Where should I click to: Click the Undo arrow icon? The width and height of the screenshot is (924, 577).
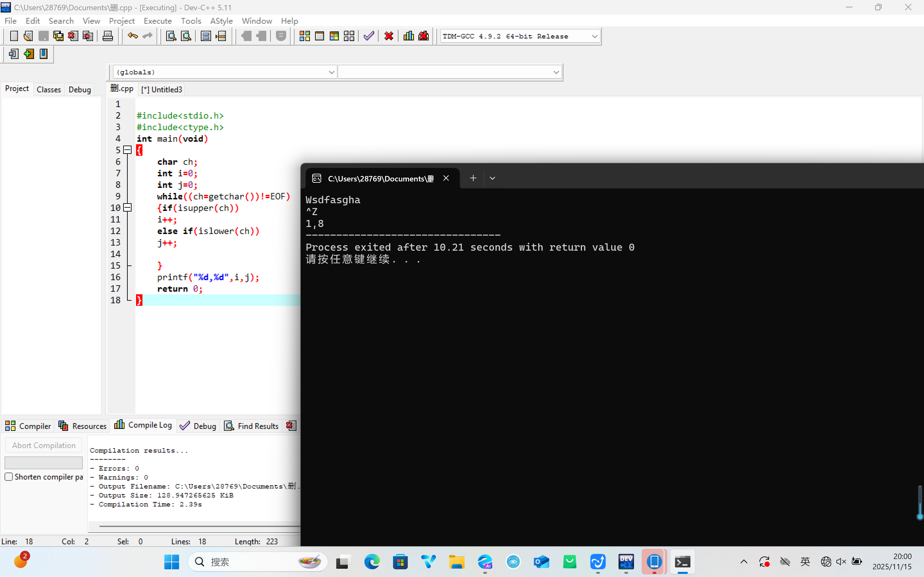[x=133, y=36]
